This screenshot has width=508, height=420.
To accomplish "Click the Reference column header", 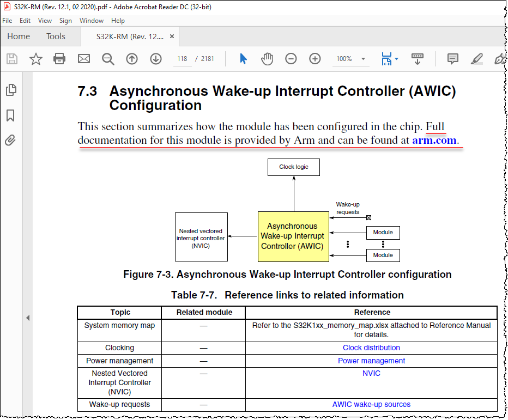I will click(x=372, y=313).
